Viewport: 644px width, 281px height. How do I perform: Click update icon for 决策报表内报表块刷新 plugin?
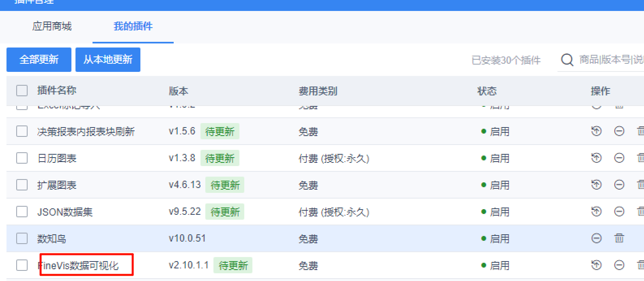[x=596, y=131]
